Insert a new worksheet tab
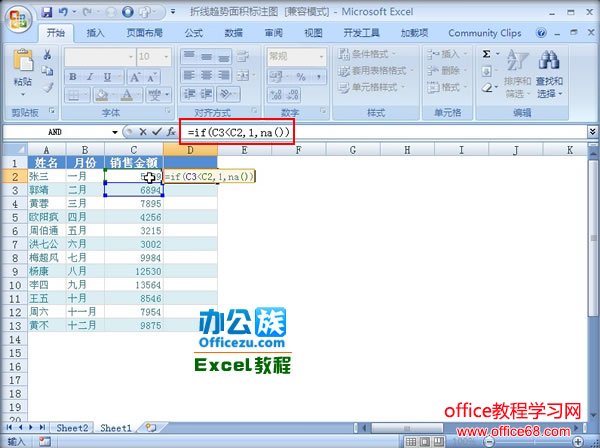 (151, 428)
